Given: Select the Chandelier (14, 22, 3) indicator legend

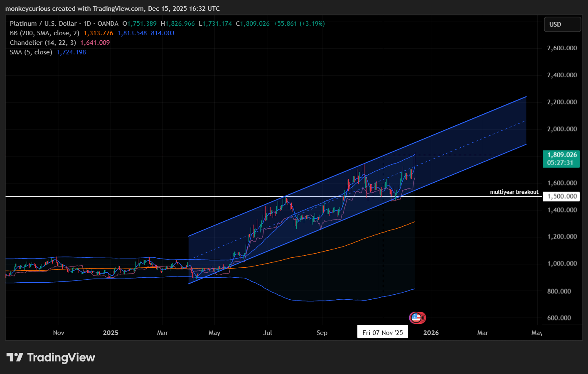Looking at the screenshot, I should pos(43,43).
